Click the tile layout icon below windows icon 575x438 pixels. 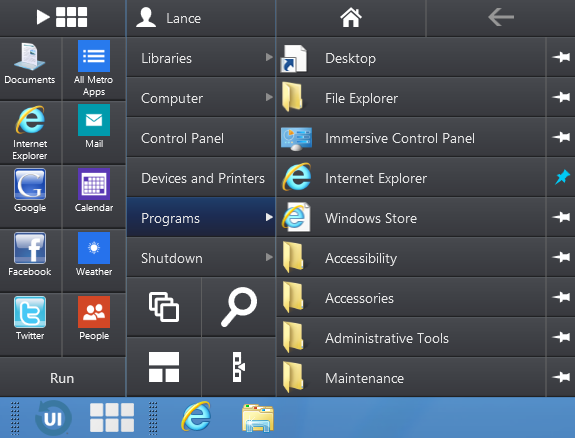point(164,367)
